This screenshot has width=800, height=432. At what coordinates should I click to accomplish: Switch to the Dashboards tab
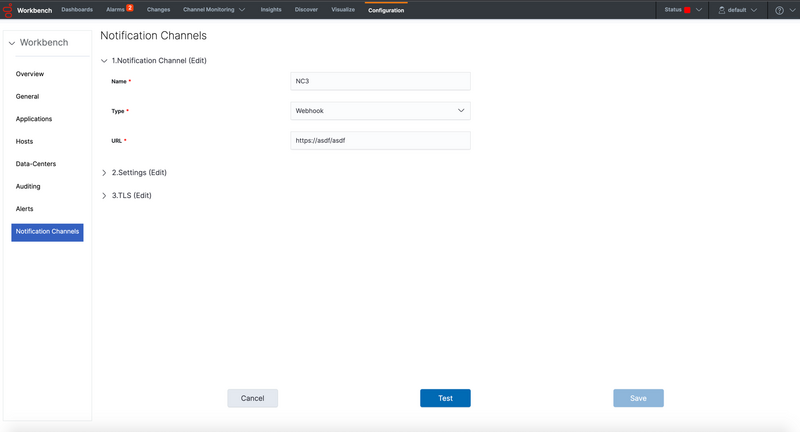click(77, 10)
